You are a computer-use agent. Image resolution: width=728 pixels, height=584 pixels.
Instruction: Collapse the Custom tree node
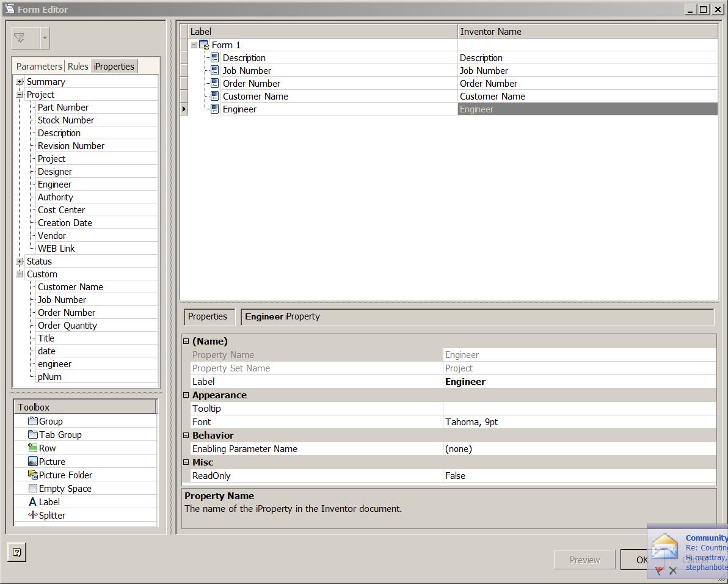20,274
